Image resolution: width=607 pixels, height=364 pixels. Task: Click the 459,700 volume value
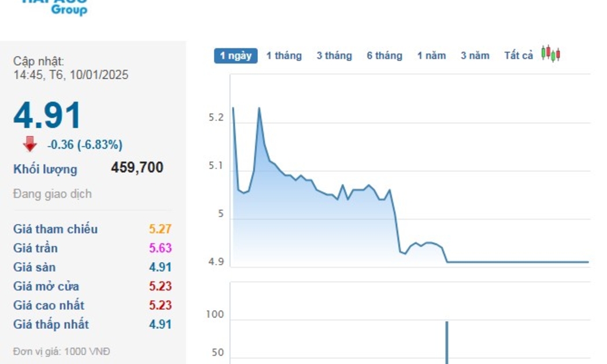click(x=137, y=168)
